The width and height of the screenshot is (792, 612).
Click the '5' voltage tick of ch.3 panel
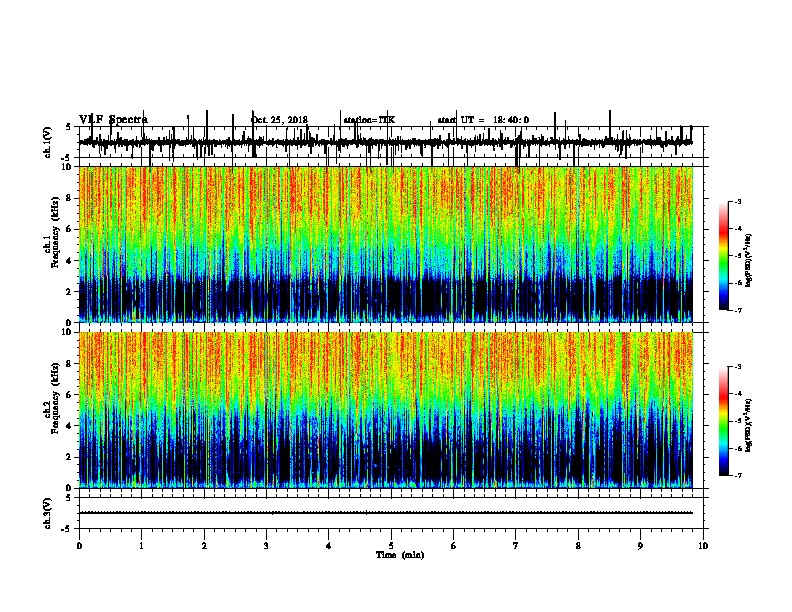(x=68, y=498)
